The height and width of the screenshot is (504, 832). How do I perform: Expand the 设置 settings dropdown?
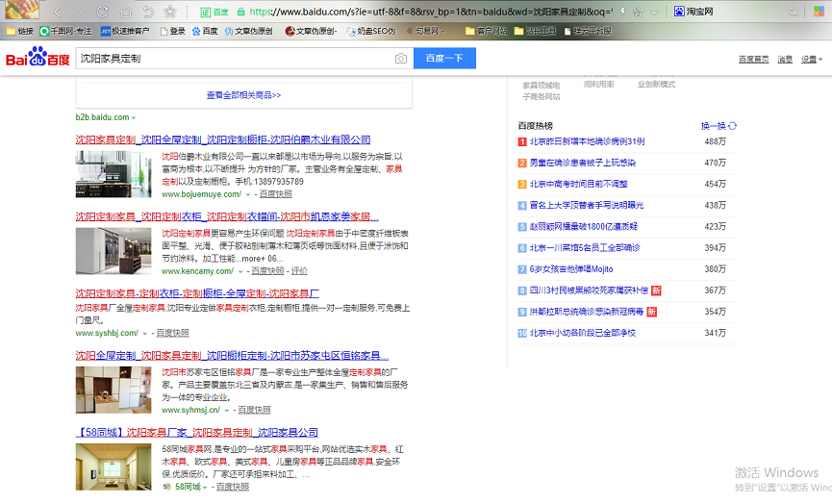coord(812,59)
